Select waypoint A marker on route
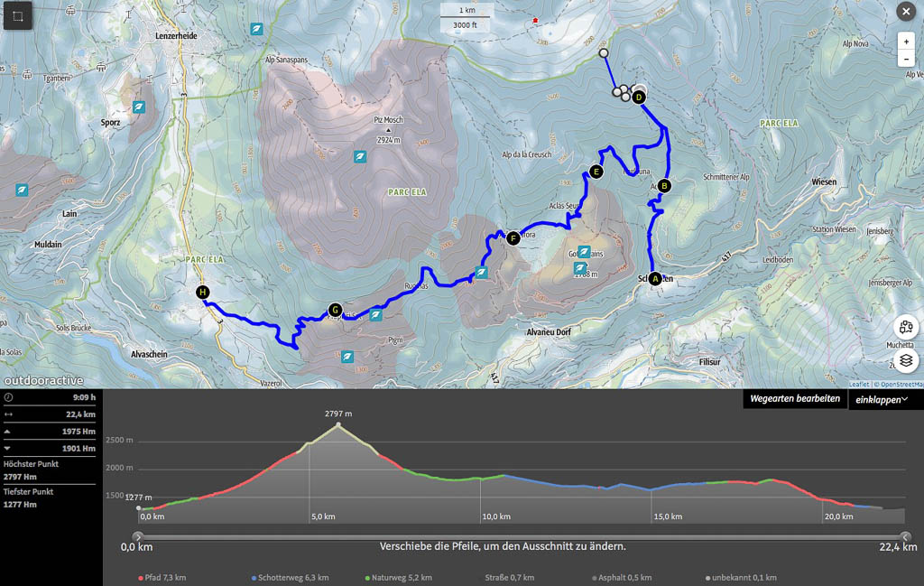 [655, 279]
